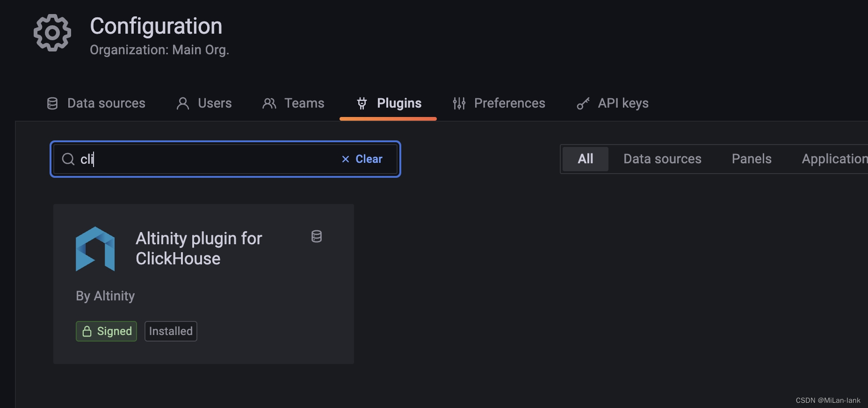Select the All filter option
This screenshot has width=868, height=408.
point(586,159)
